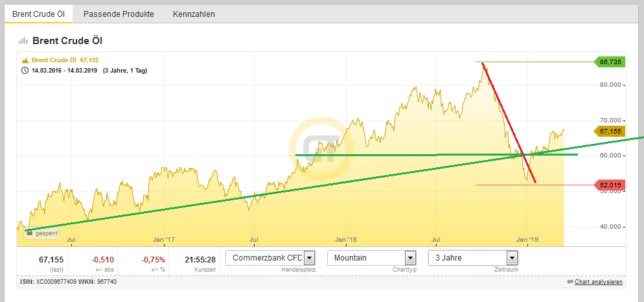This screenshot has width=644, height=302.
Task: Click the current price 67,155 label
Action: pyautogui.click(x=610, y=132)
